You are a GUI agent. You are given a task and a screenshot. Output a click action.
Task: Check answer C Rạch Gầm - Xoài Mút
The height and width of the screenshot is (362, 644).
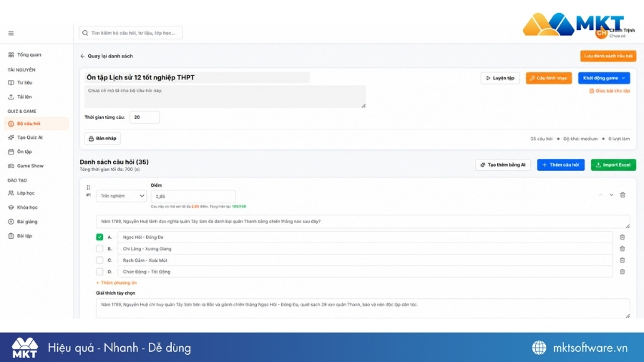click(x=99, y=260)
